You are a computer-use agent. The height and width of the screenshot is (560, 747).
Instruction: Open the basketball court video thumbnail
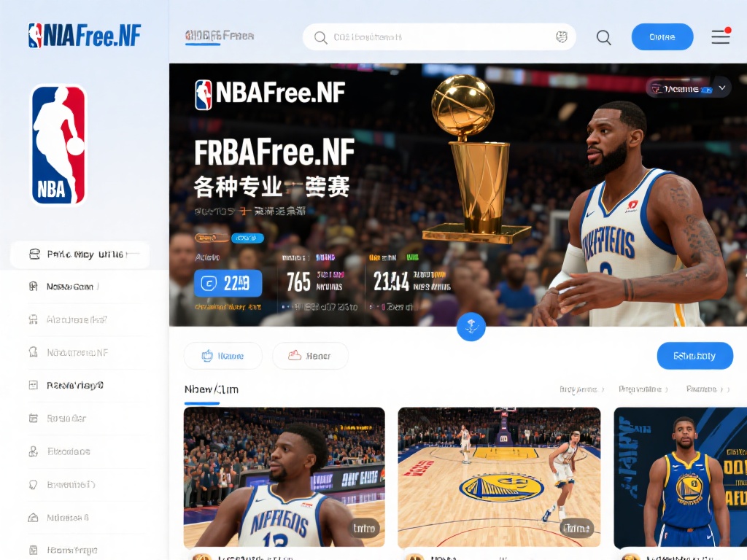[x=499, y=477]
